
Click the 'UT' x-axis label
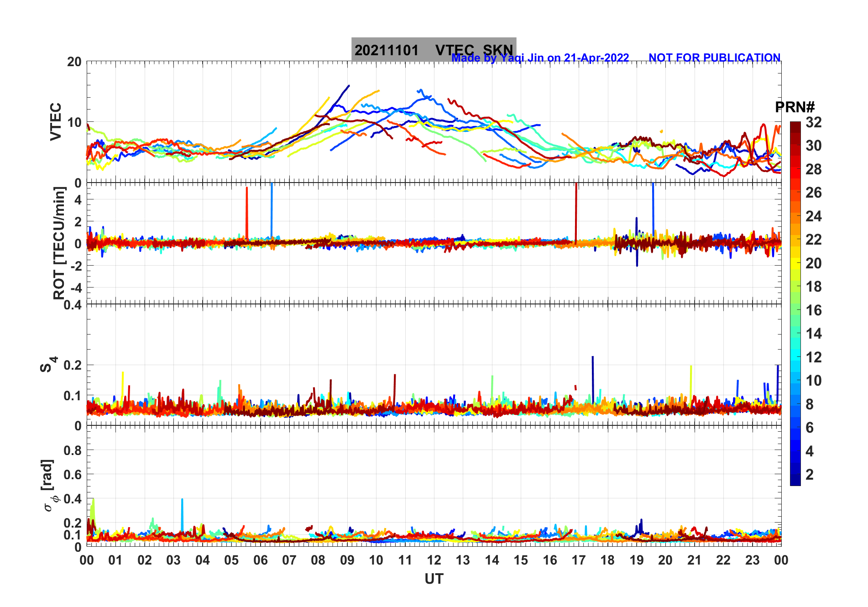pyautogui.click(x=434, y=579)
